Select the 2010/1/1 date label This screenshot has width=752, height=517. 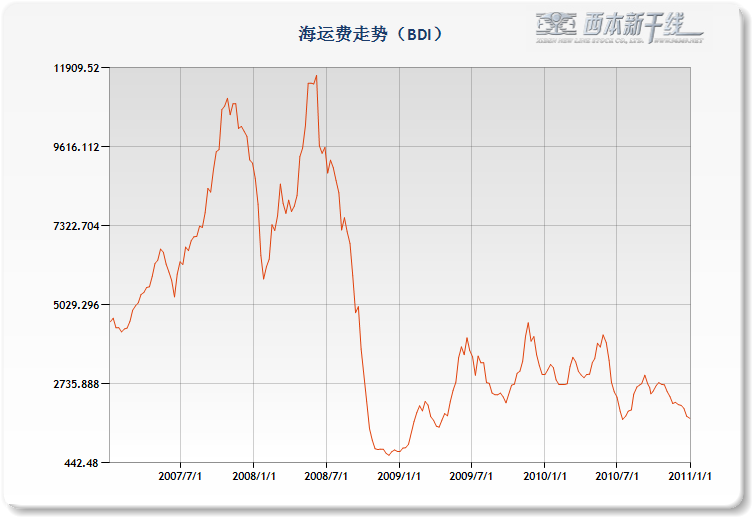545,477
